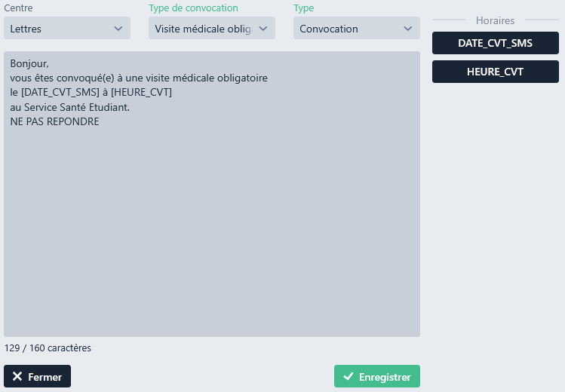565x392 pixels.
Task: Click inside the SMS message text area
Action: point(211,226)
